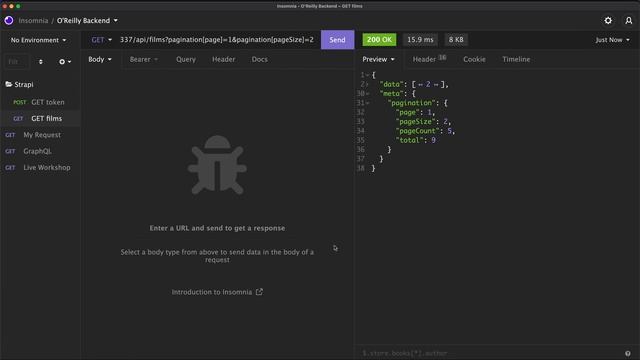Select the POST GET token request

tap(40, 102)
